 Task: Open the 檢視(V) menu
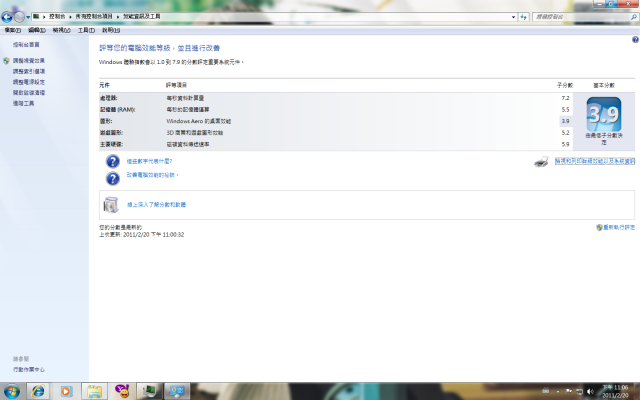pyautogui.click(x=61, y=30)
